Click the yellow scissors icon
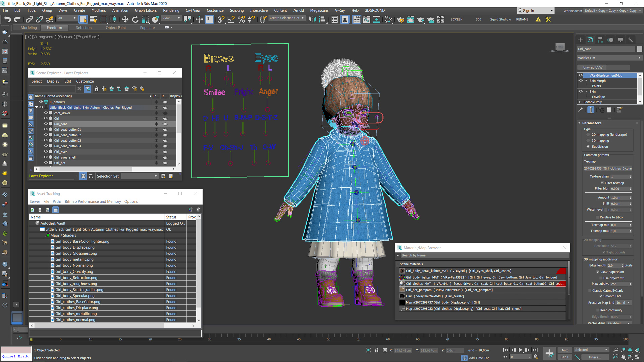Viewport: 644px width, 362px height. (548, 19)
